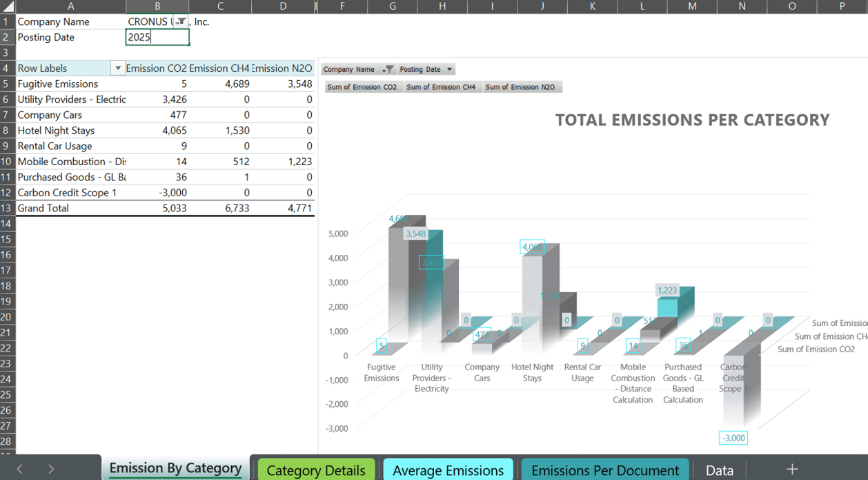
Task: Expand the chart's Posting Date dropdown
Action: pyautogui.click(x=449, y=69)
